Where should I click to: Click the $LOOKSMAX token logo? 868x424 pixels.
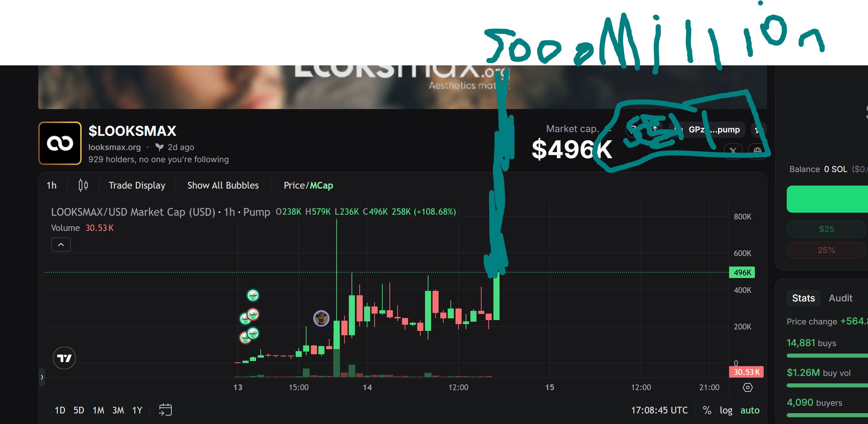[x=60, y=143]
